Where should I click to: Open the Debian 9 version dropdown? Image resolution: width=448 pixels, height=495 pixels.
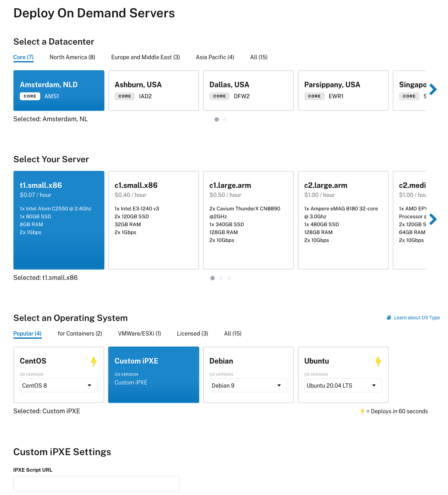tap(248, 386)
